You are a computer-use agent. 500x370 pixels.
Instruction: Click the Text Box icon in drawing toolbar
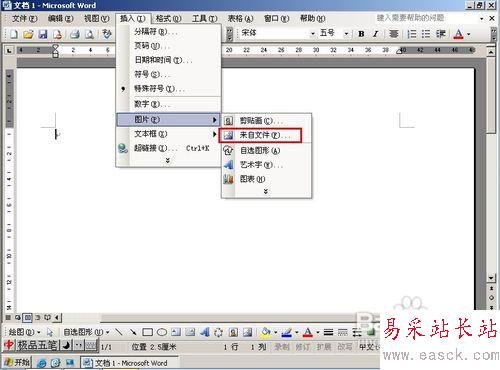coord(176,332)
